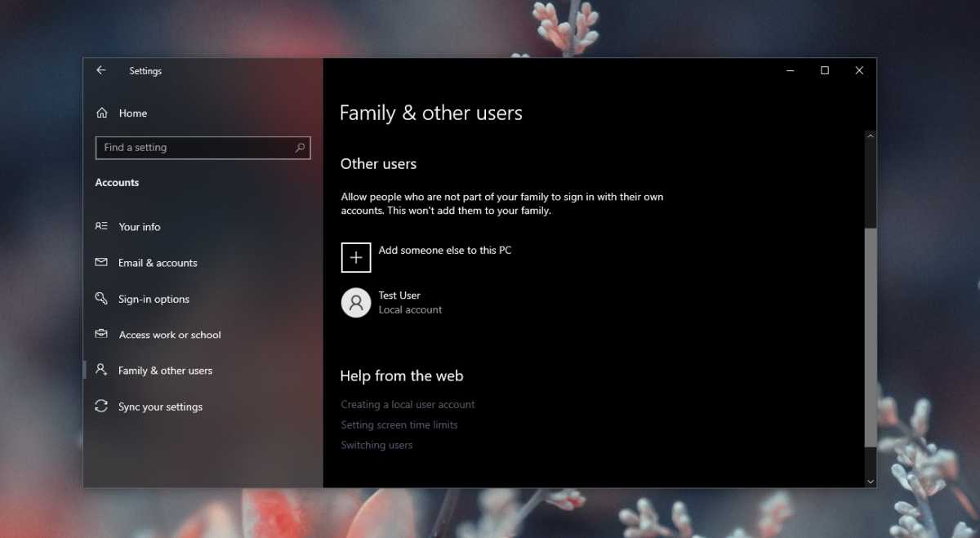980x538 pixels.
Task: Click the Access work or school briefcase icon
Action: click(x=101, y=335)
